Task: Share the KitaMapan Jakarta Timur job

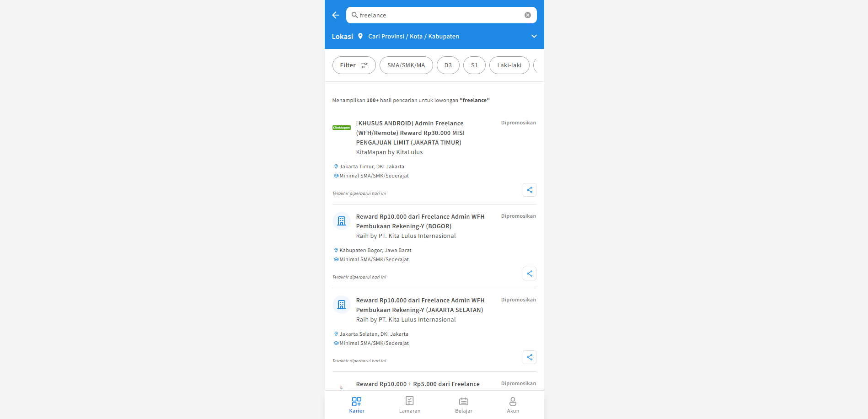Action: (530, 190)
